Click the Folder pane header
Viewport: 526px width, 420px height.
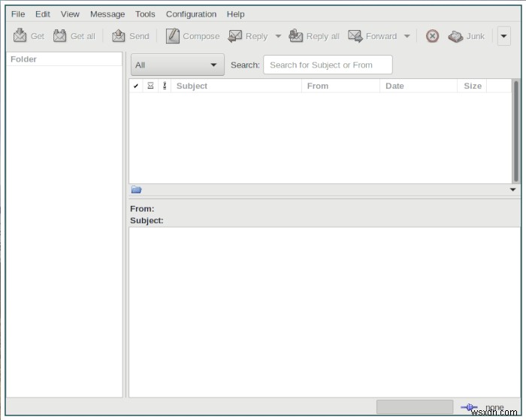pyautogui.click(x=64, y=59)
